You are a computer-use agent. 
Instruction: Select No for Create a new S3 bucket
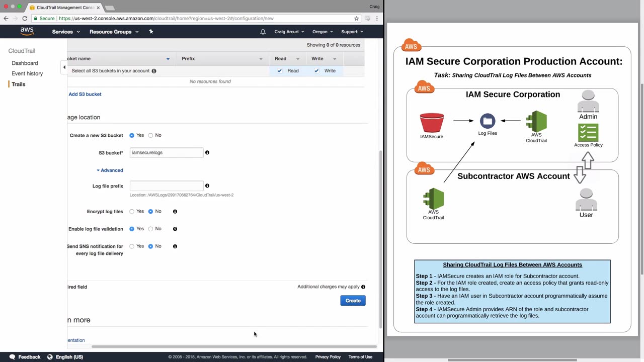(x=150, y=135)
